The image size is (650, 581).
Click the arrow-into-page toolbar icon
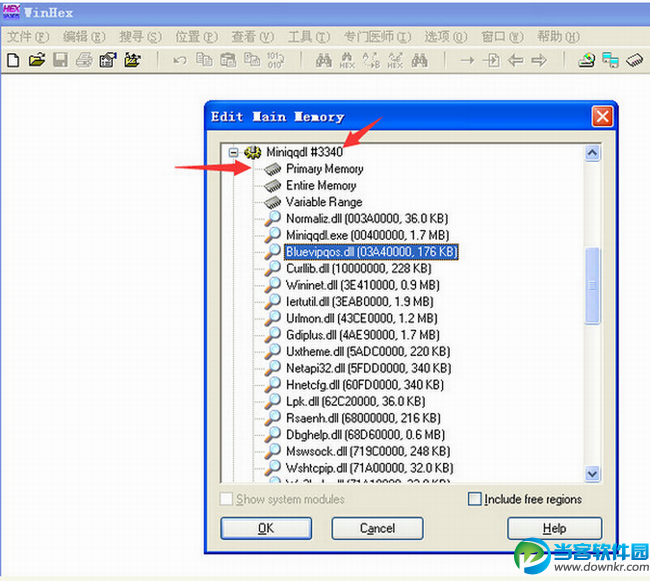pos(491,61)
